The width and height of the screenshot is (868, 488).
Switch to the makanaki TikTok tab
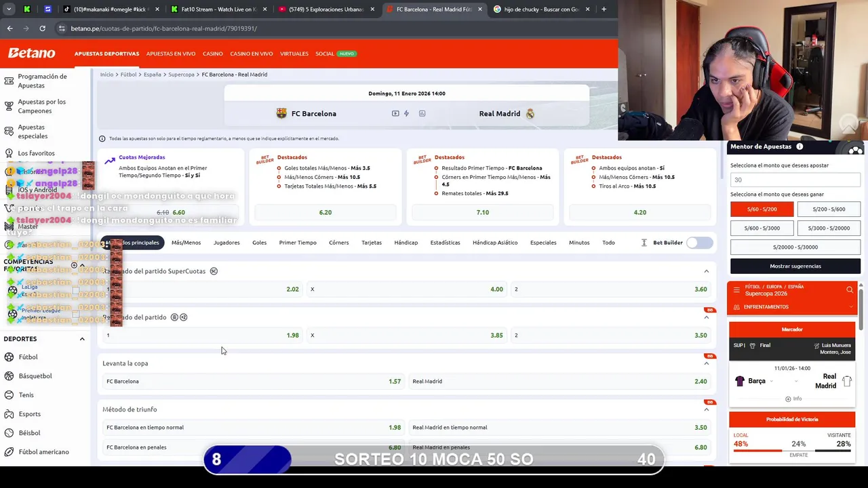tap(111, 9)
